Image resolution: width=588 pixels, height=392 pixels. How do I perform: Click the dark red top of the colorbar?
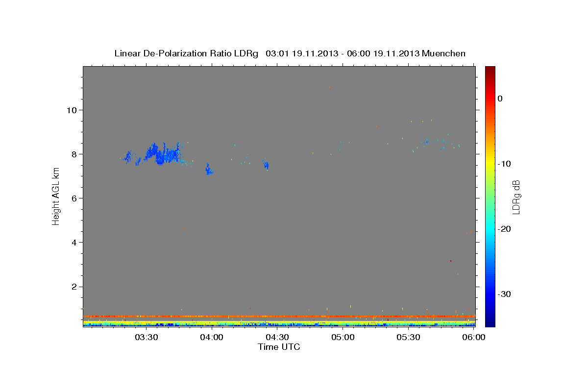click(490, 70)
